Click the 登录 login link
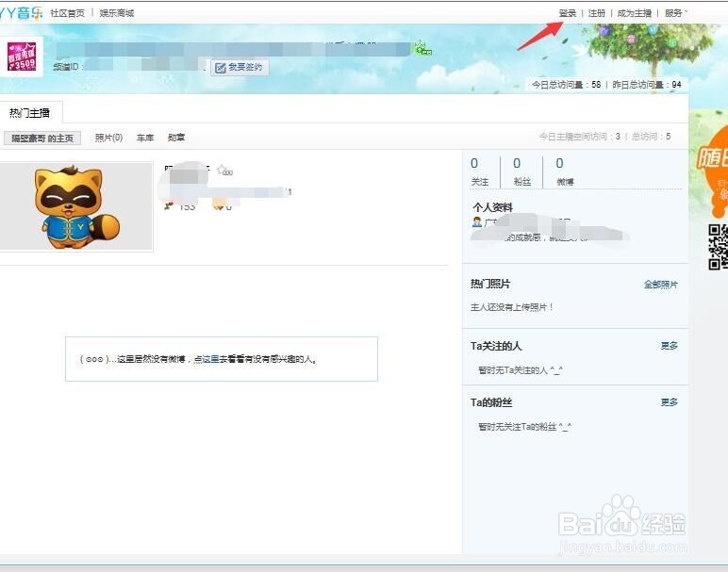This screenshot has width=728, height=572. (x=567, y=13)
